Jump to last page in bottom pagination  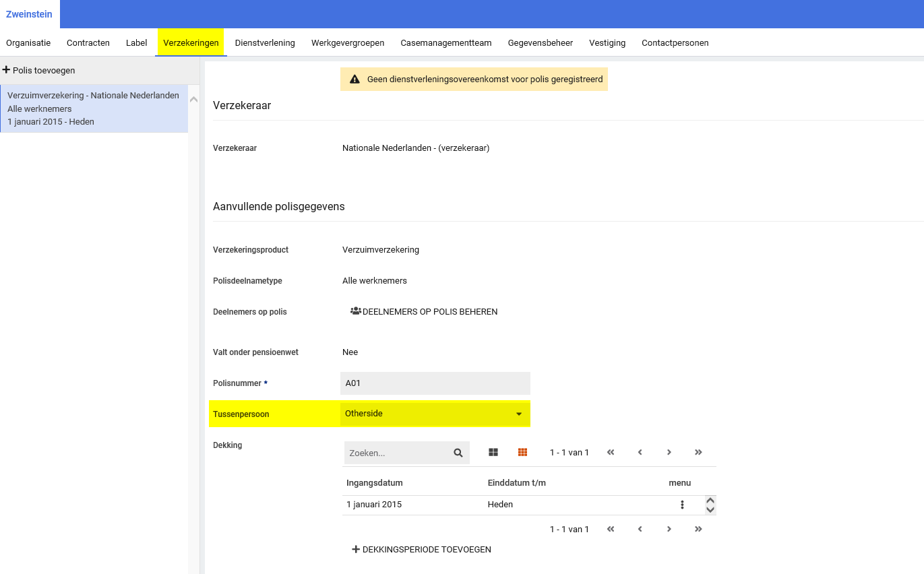(x=698, y=530)
